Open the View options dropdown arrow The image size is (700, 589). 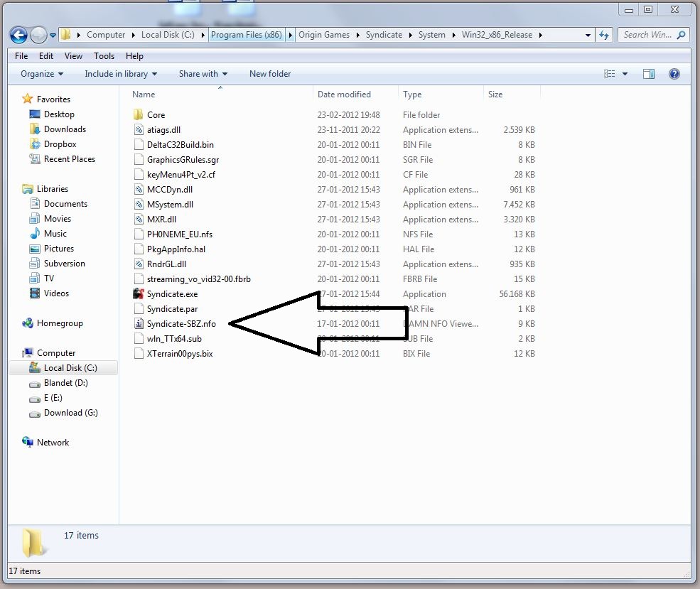[x=625, y=74]
